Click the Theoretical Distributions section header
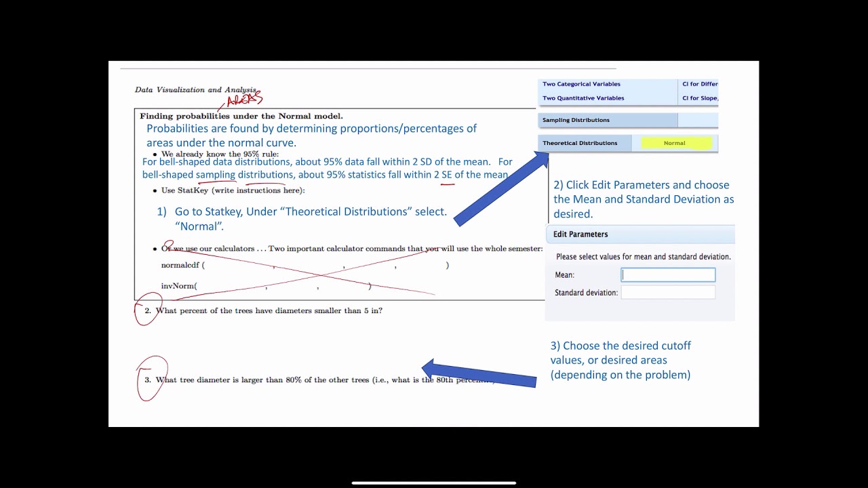Screen dimensions: 868x488 point(585,143)
